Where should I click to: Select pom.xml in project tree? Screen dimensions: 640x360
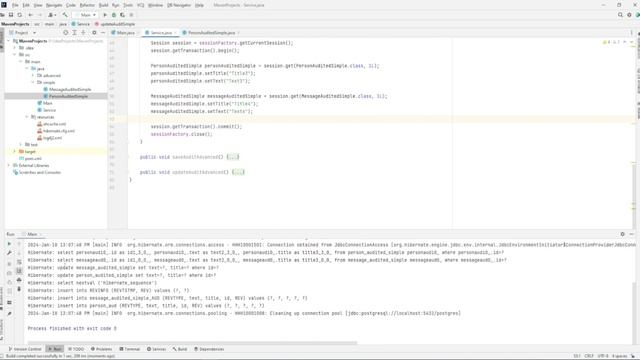30,158
